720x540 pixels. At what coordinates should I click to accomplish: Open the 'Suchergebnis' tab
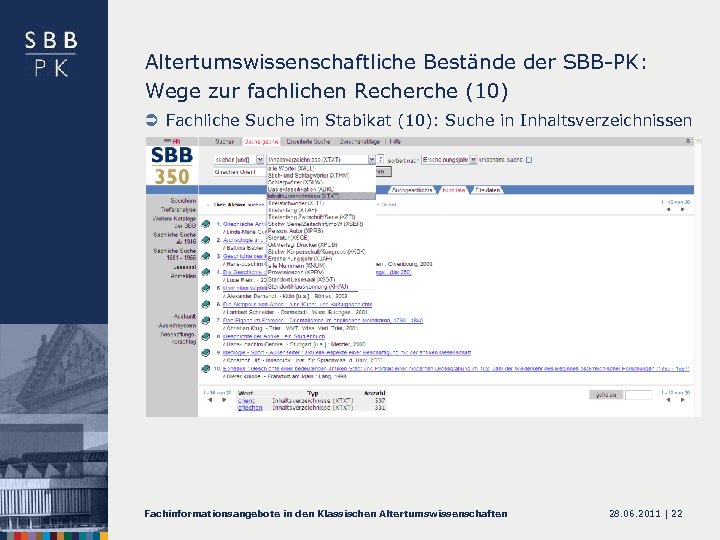(x=261, y=141)
